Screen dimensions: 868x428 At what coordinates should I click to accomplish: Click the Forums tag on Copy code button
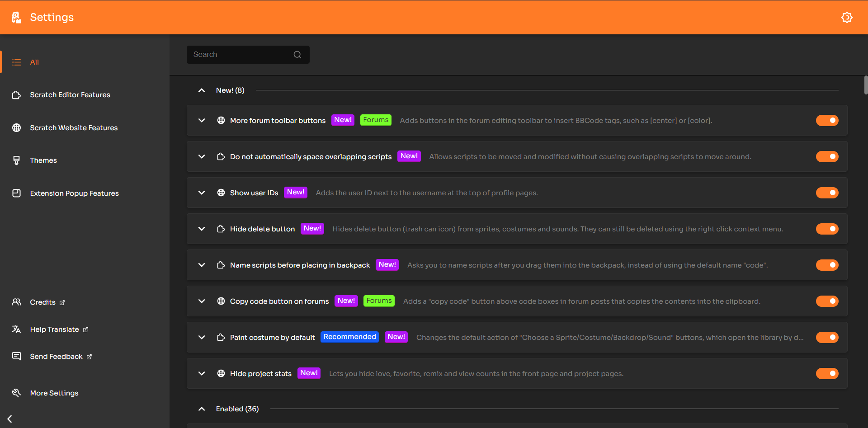(379, 301)
